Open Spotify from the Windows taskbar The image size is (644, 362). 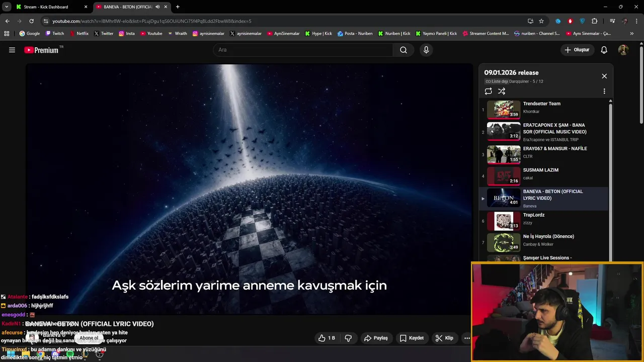[70, 354]
